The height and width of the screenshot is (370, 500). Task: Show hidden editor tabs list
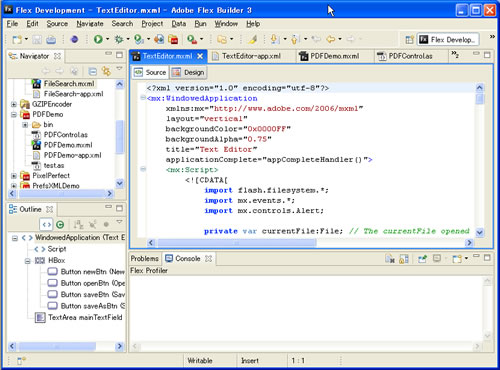[455, 55]
